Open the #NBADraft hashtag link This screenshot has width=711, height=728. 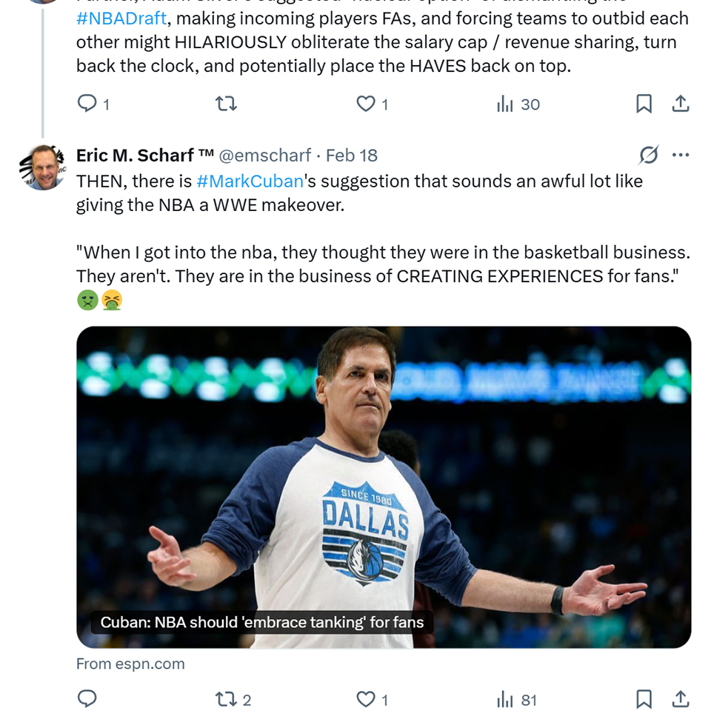point(121,19)
